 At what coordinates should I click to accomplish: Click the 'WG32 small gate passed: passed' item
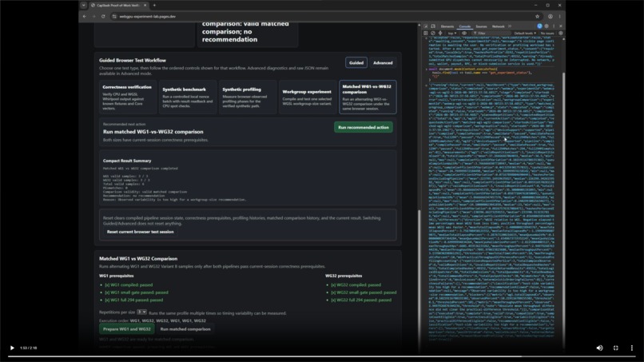(x=364, y=292)
